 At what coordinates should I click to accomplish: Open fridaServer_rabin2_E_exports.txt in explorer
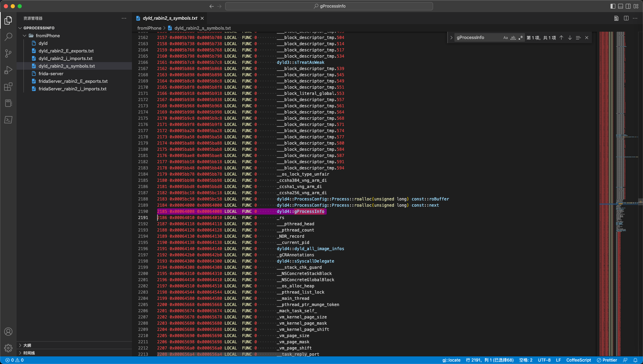tap(73, 81)
